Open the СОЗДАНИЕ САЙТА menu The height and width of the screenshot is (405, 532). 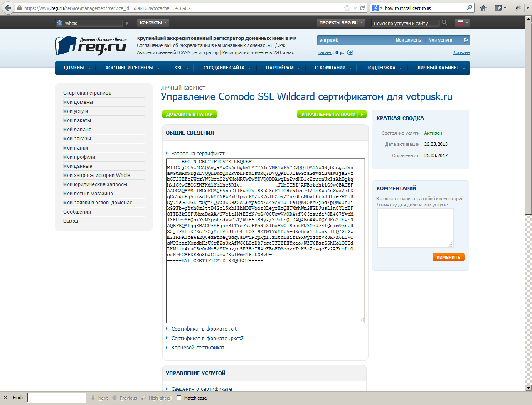click(x=227, y=68)
